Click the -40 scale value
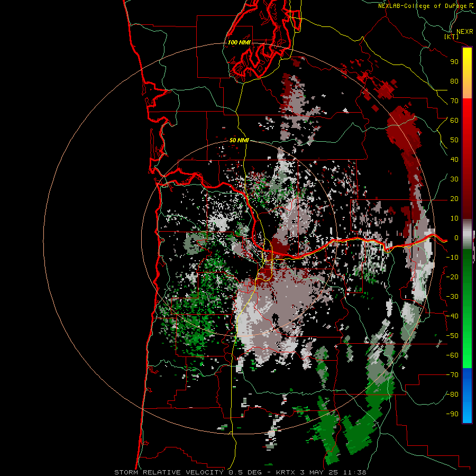This screenshot has width=476, height=476. [452, 316]
